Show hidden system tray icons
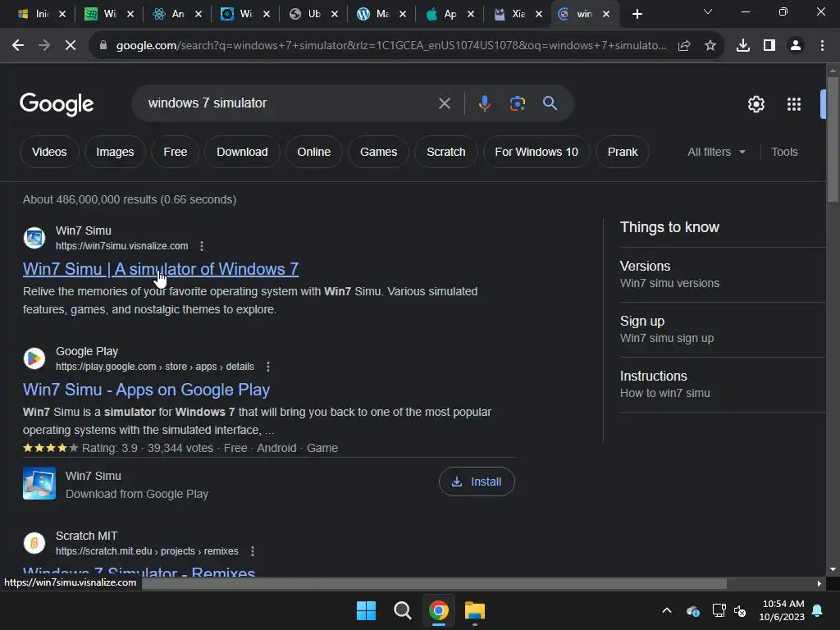Screen dimensions: 840x630 [666, 610]
